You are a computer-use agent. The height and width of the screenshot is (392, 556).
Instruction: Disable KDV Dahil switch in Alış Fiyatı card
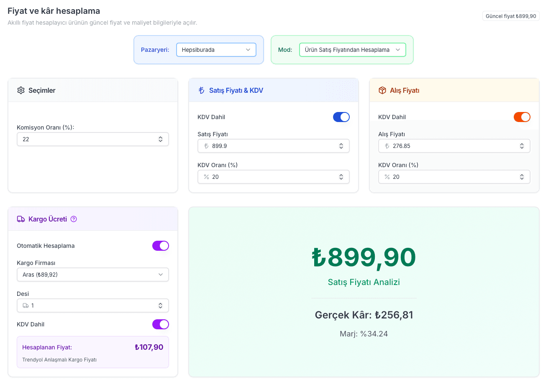pos(522,117)
